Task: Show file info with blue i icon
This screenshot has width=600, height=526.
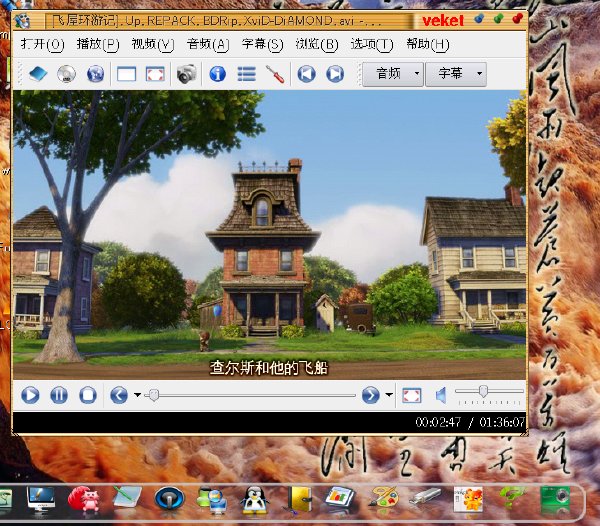Action: 217,73
